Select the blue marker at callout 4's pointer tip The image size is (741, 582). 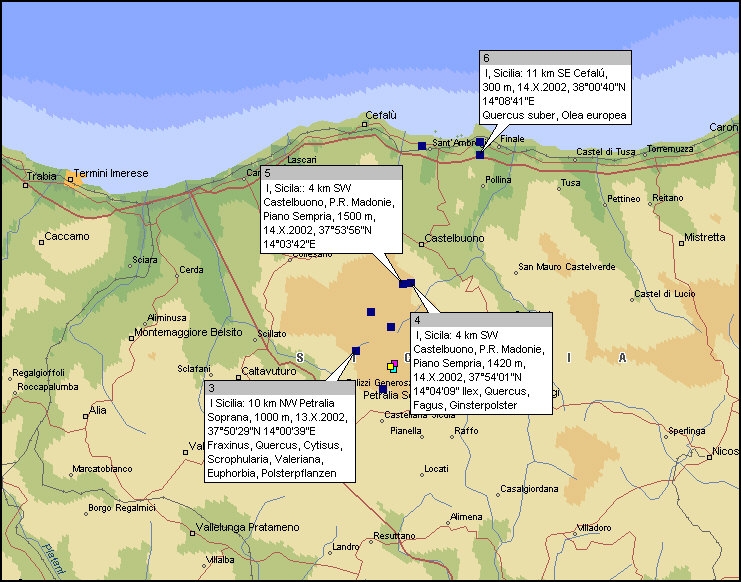pos(410,283)
